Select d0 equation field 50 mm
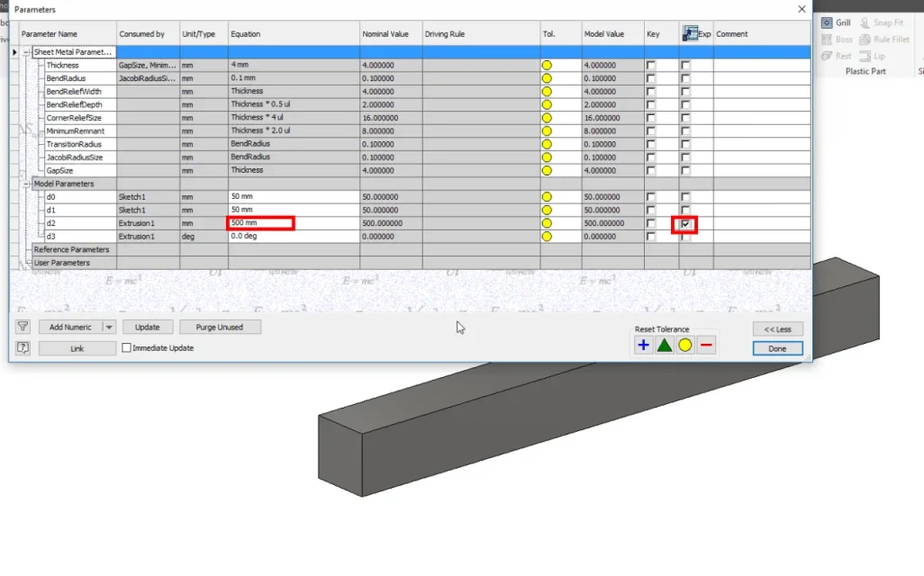Viewport: 924px width, 576px height. [x=294, y=197]
